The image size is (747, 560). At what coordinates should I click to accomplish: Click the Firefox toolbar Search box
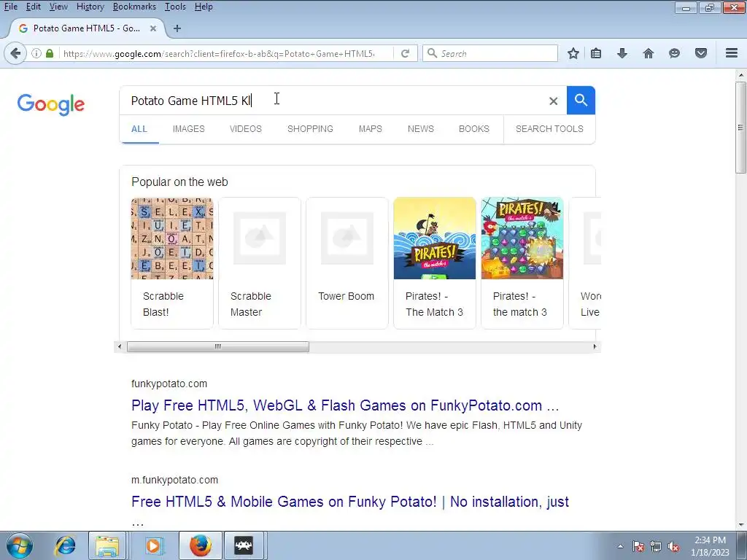point(490,53)
